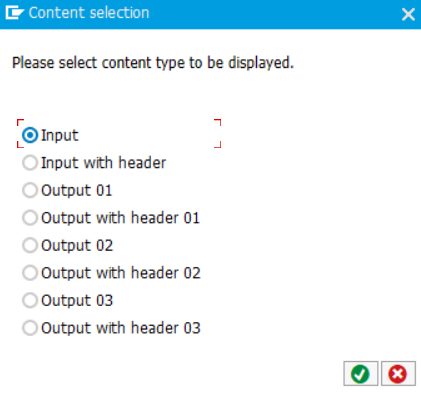Confirm selection with the green checkmark
This screenshot has width=421, height=394.
[x=360, y=374]
